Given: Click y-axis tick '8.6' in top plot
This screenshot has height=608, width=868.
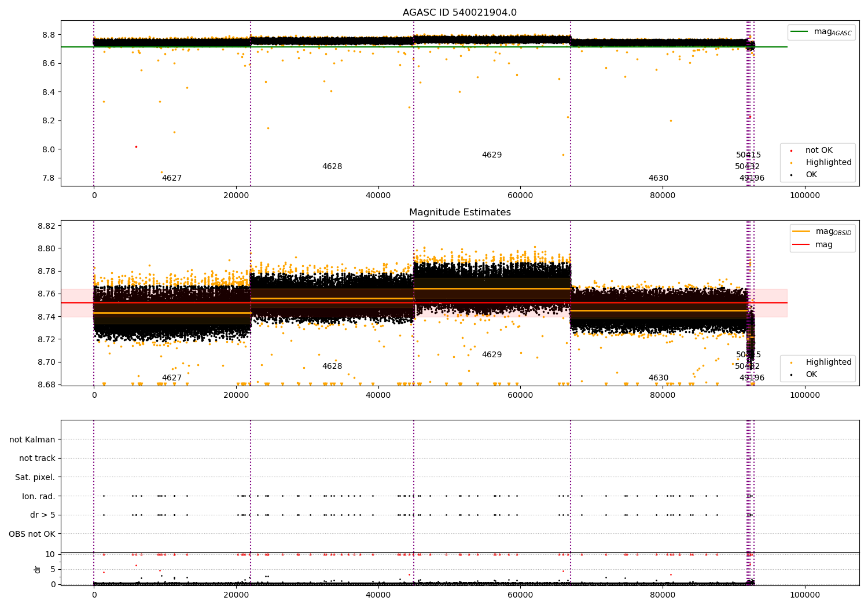Looking at the screenshot, I should click(49, 63).
